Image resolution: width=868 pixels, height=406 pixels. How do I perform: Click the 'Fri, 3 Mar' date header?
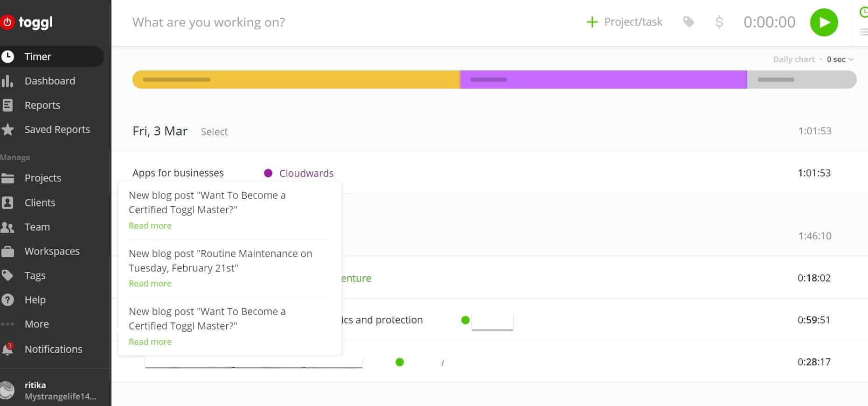(160, 131)
